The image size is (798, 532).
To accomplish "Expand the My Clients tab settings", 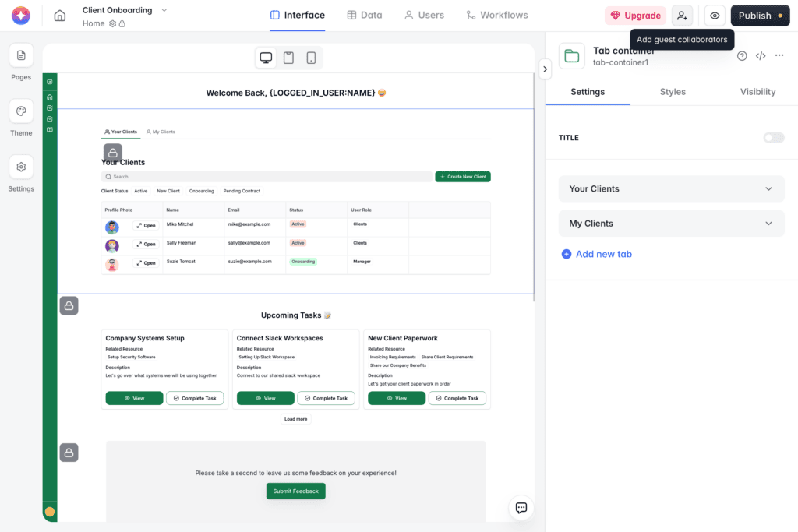I will point(671,224).
